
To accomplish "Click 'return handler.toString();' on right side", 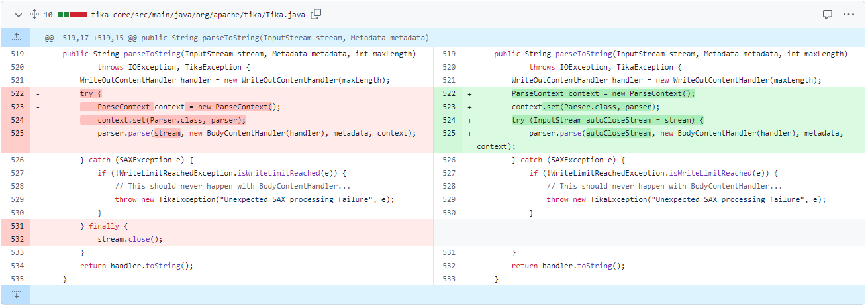I will pos(568,266).
